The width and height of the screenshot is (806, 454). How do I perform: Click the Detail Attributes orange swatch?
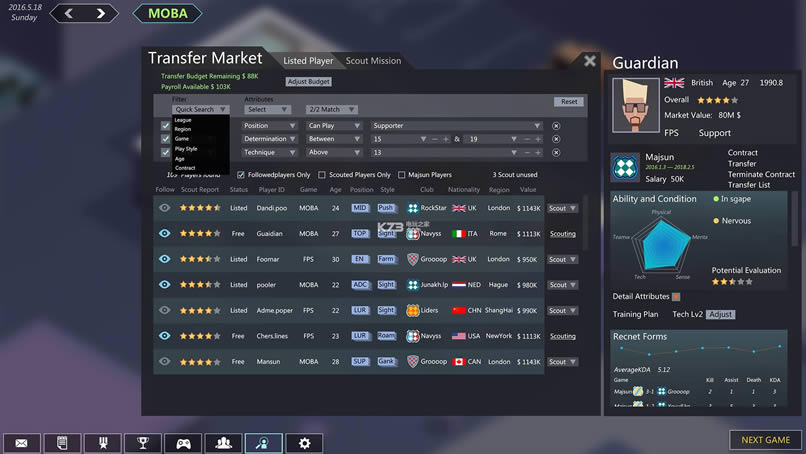point(676,296)
